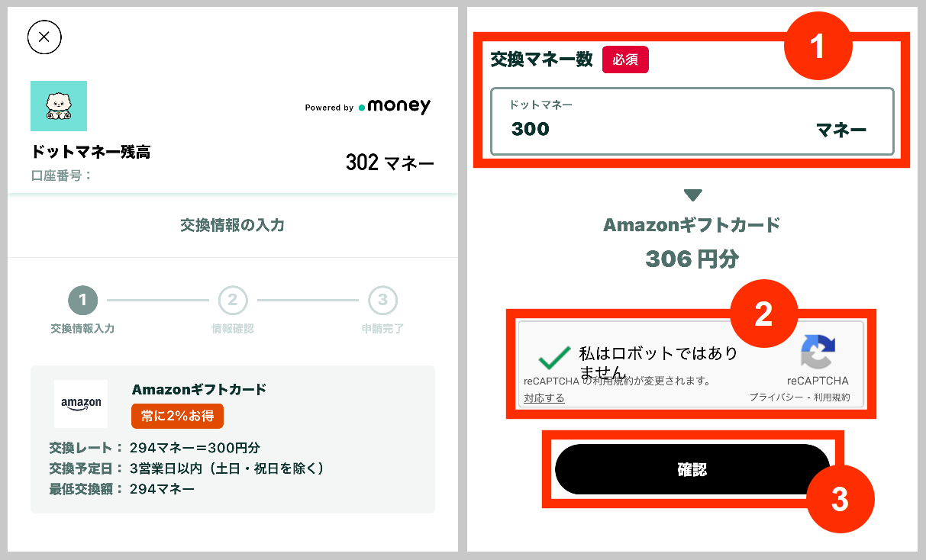Viewport: 926px width, 560px height.
Task: Click the ▼ arrow above Amazonギフトカード
Action: point(692,195)
